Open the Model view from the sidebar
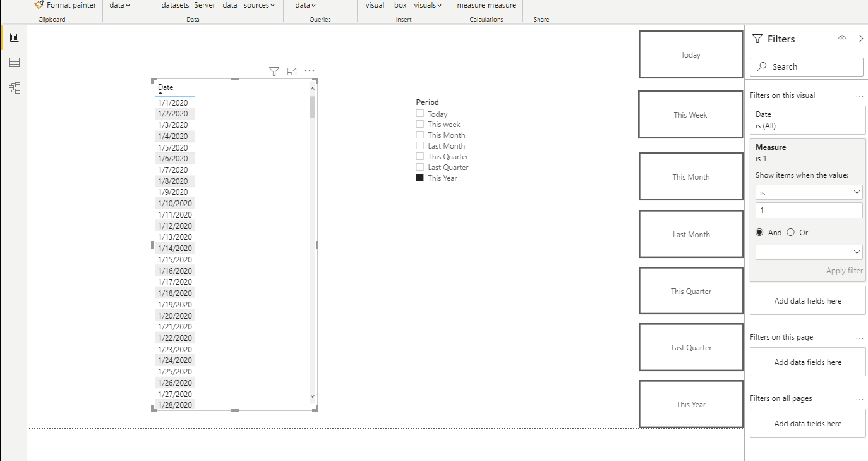868x461 pixels. coord(15,88)
